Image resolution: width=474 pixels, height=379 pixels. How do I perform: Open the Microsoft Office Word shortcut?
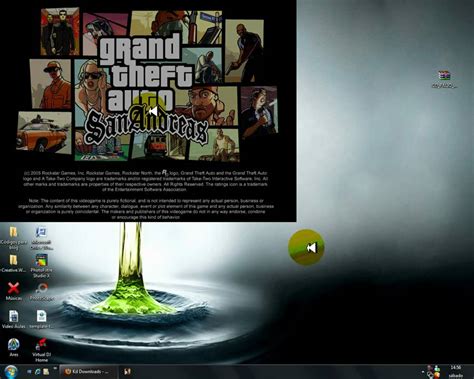coord(41,237)
